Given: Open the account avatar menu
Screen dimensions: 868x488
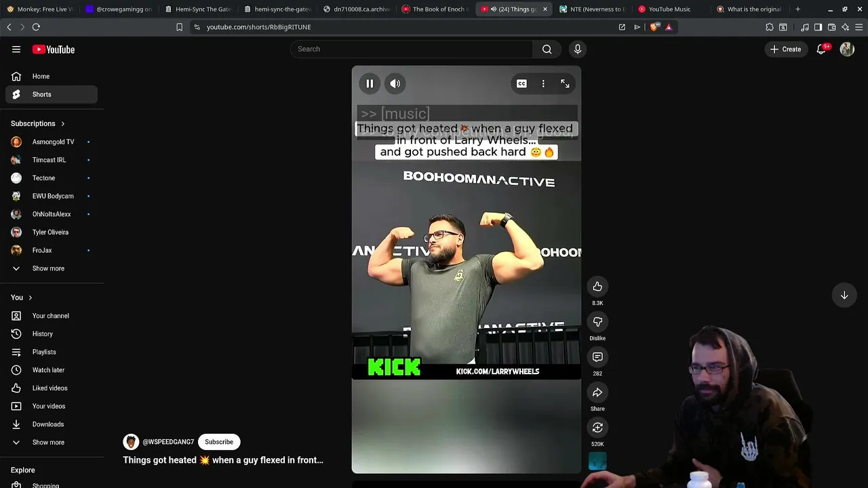Looking at the screenshot, I should point(847,49).
